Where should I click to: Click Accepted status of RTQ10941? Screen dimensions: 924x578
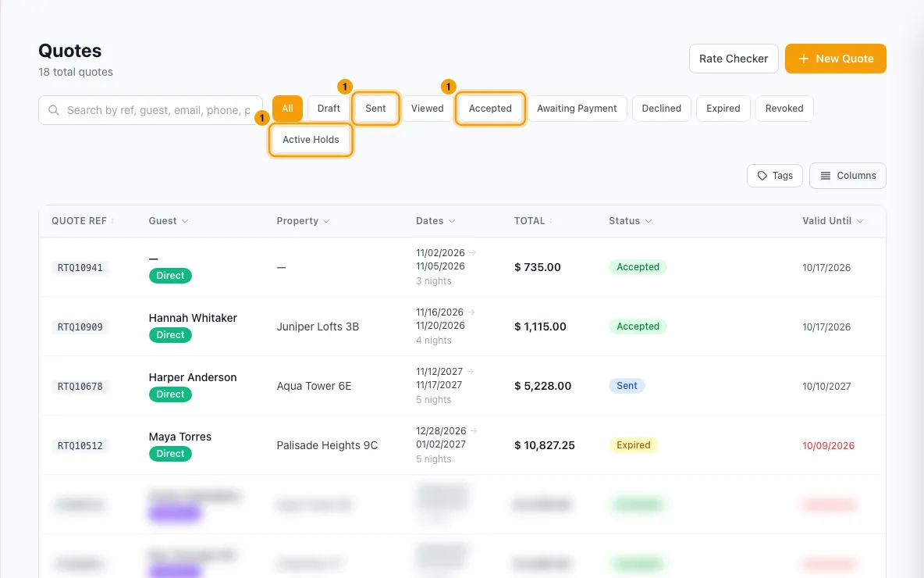pyautogui.click(x=638, y=267)
